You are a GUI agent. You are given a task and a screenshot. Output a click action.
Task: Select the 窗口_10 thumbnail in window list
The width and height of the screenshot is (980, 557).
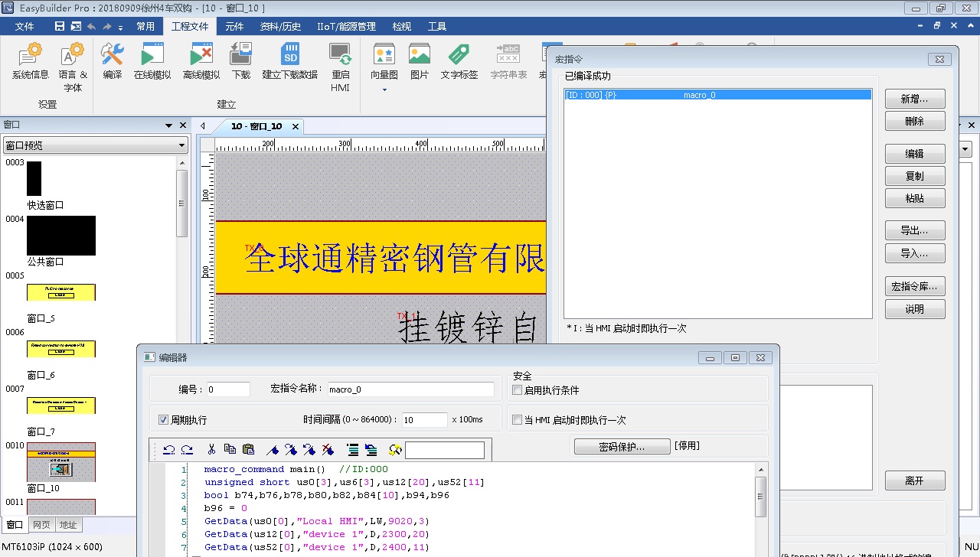(61, 461)
